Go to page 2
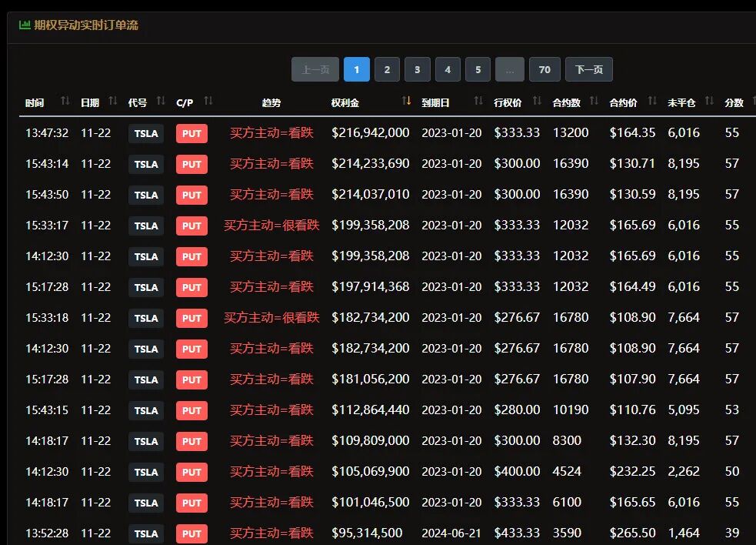The height and width of the screenshot is (545, 756). point(387,69)
